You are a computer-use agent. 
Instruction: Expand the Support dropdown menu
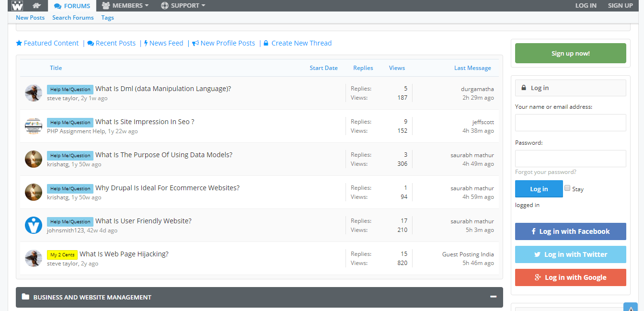tap(183, 6)
